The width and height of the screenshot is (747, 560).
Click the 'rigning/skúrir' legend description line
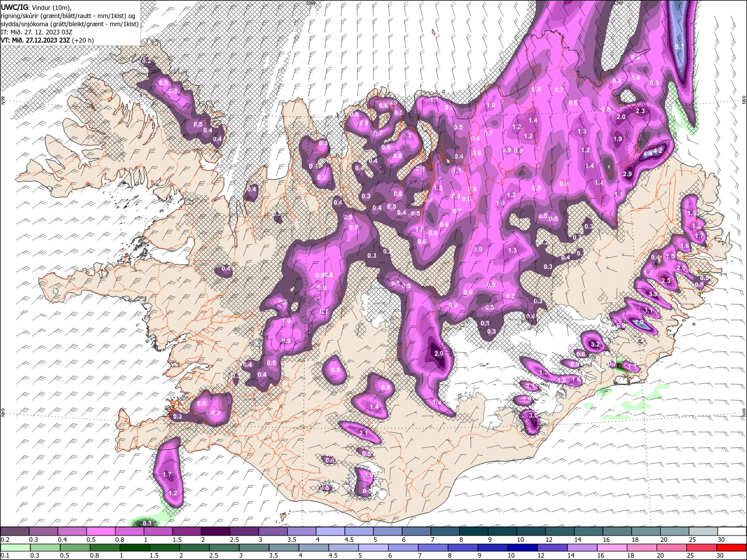point(68,16)
